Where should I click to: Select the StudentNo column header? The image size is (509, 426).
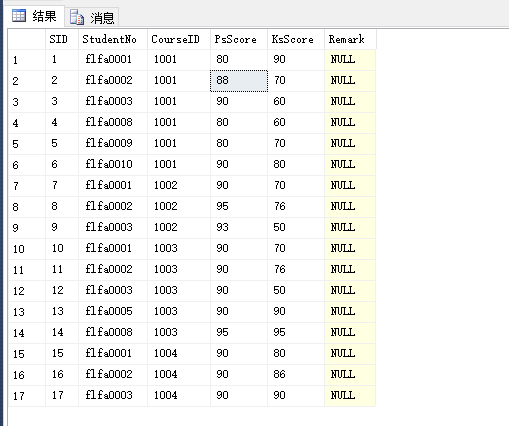[x=113, y=39]
